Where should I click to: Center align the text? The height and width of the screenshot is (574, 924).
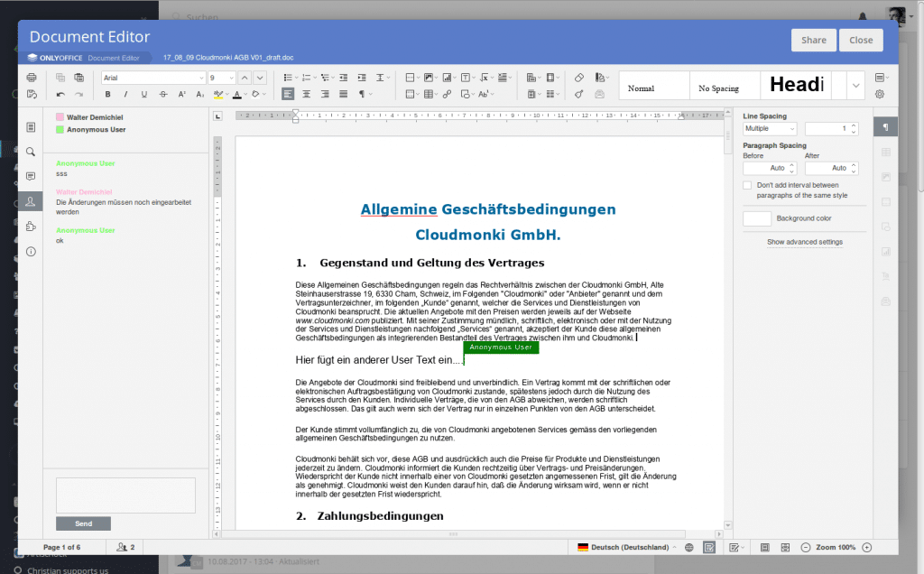coord(307,94)
